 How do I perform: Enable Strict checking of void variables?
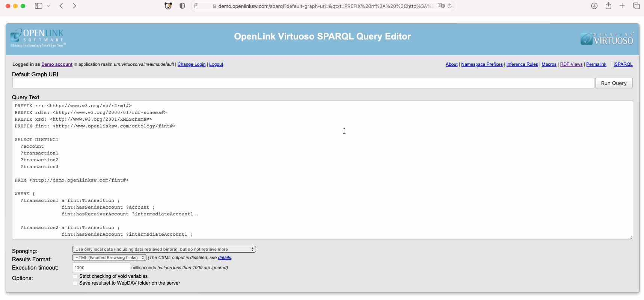tap(75, 276)
